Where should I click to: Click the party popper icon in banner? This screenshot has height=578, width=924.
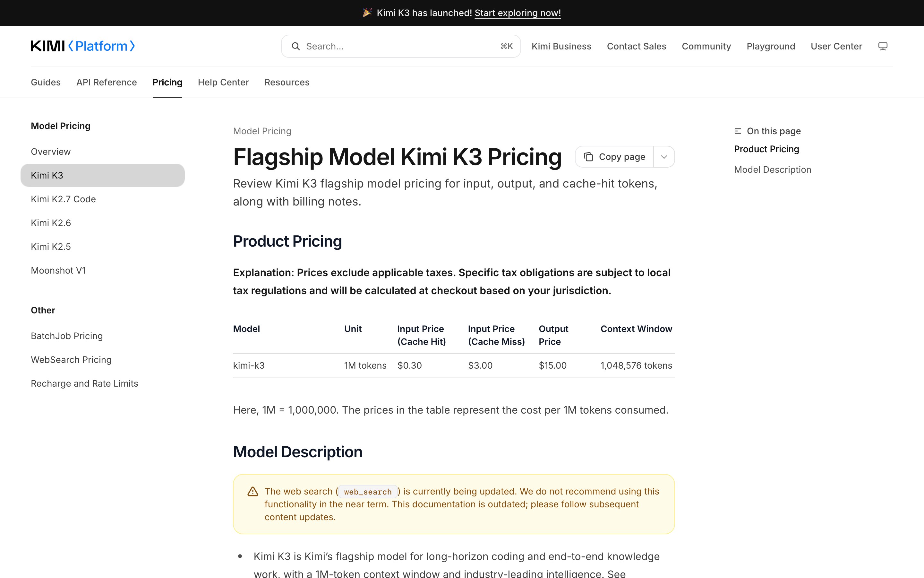click(367, 13)
